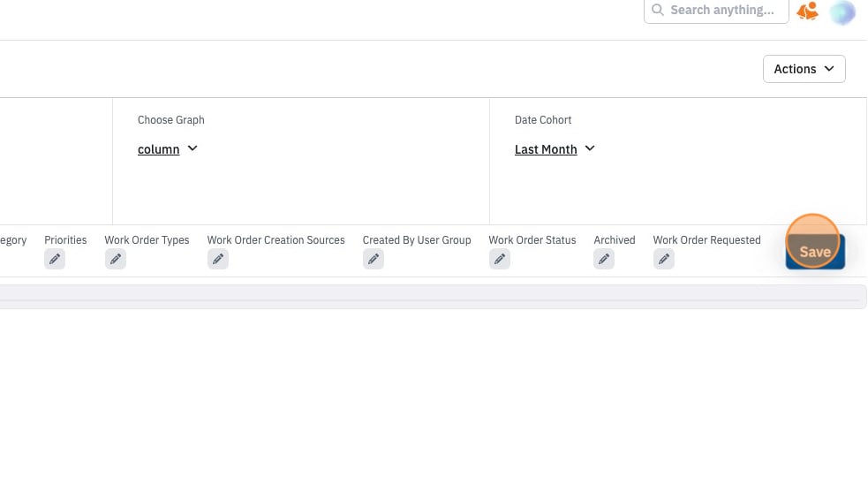Expand the Actions dropdown
The image size is (868, 485).
coord(804,69)
